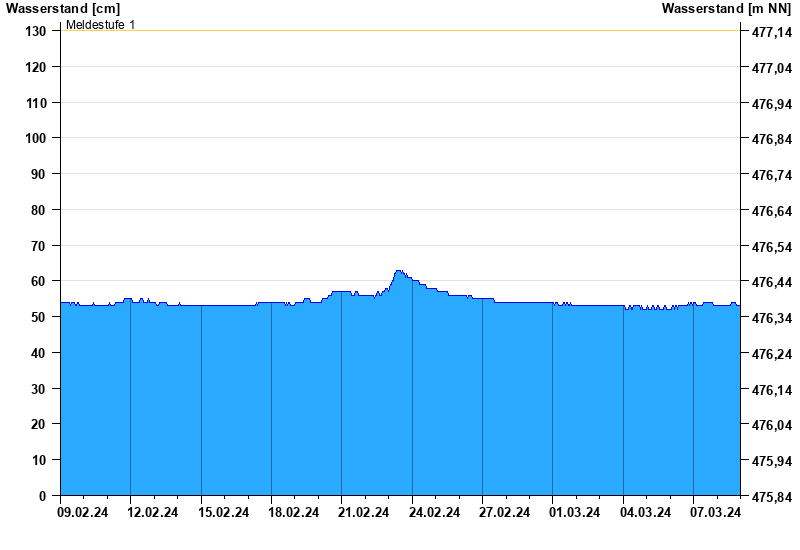Select the 24.02.24 date on the x-axis
This screenshot has width=800, height=550.
click(435, 513)
